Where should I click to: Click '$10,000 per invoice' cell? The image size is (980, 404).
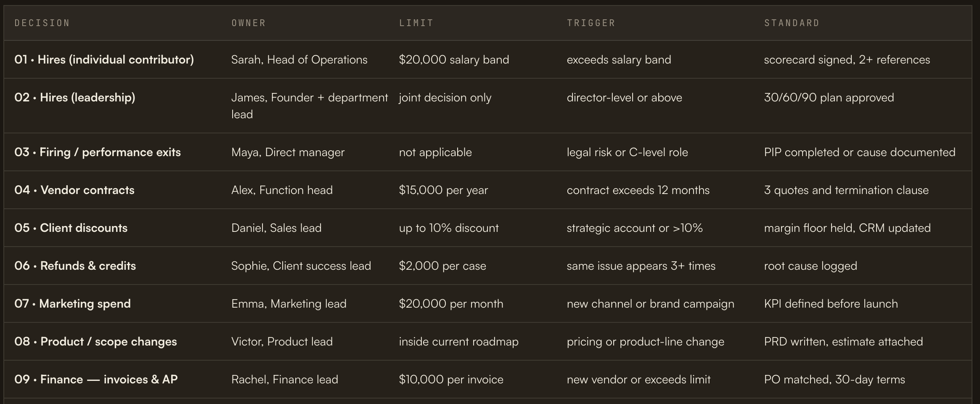tap(451, 379)
